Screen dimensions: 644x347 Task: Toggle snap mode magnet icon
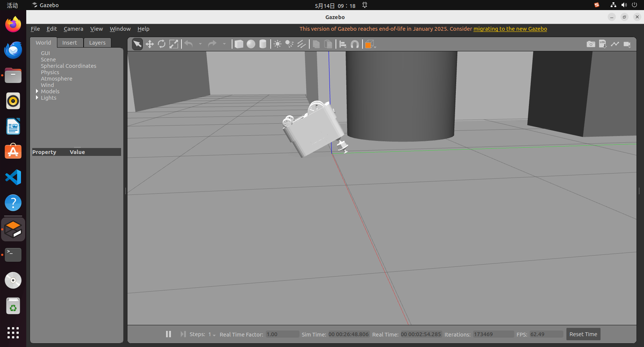355,44
